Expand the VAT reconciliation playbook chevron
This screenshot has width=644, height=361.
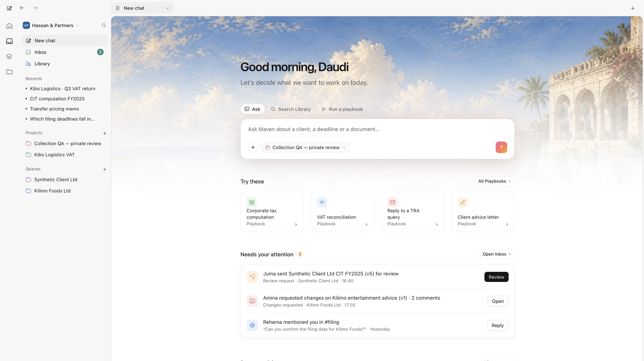coord(366,225)
